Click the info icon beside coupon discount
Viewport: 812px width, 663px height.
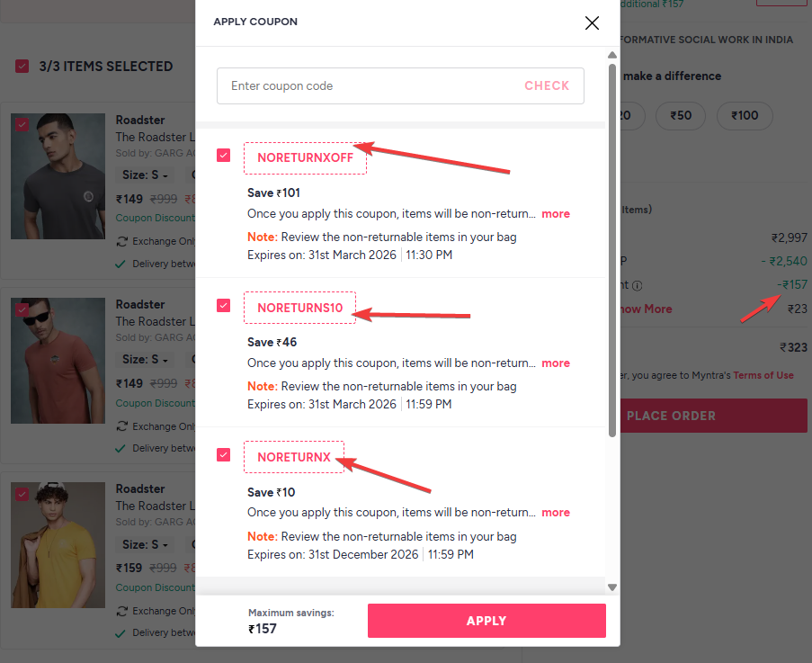[x=637, y=285]
